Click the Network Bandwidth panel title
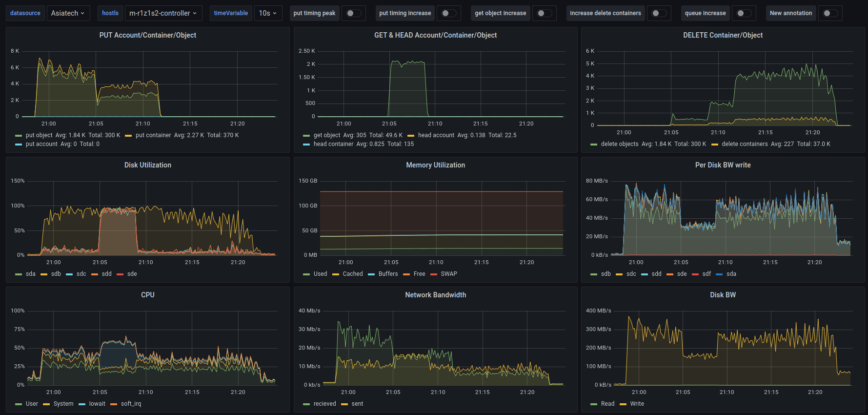The image size is (868, 415). click(x=435, y=295)
